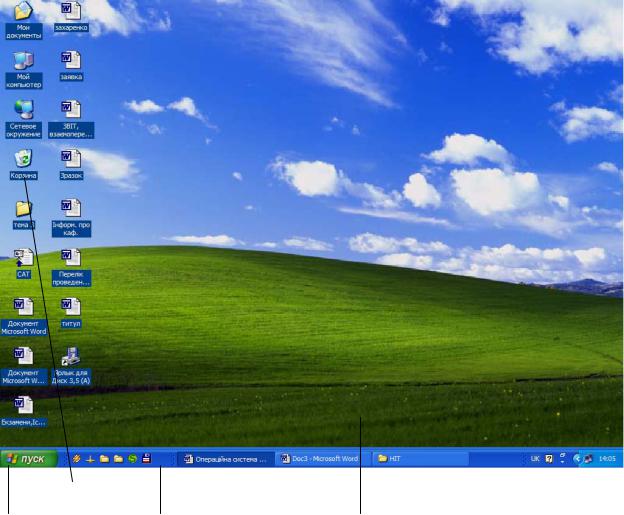Select the Екзамени Word document icon

pyautogui.click(x=23, y=412)
